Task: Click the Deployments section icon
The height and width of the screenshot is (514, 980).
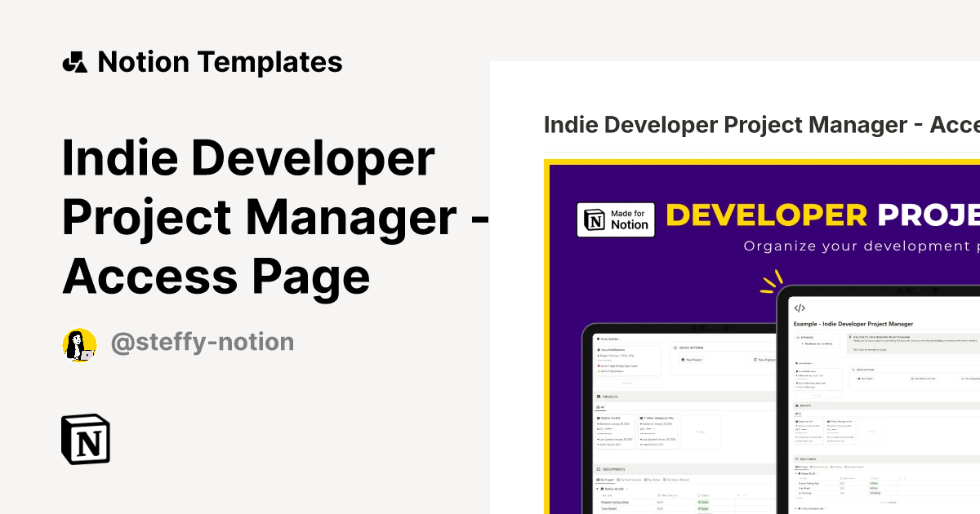Action: (x=599, y=469)
